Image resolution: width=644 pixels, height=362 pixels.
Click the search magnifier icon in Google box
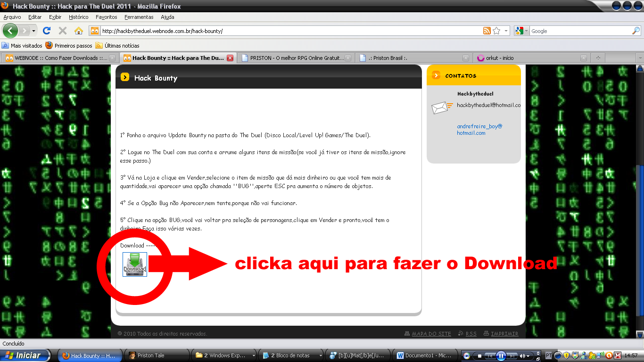coord(636,31)
